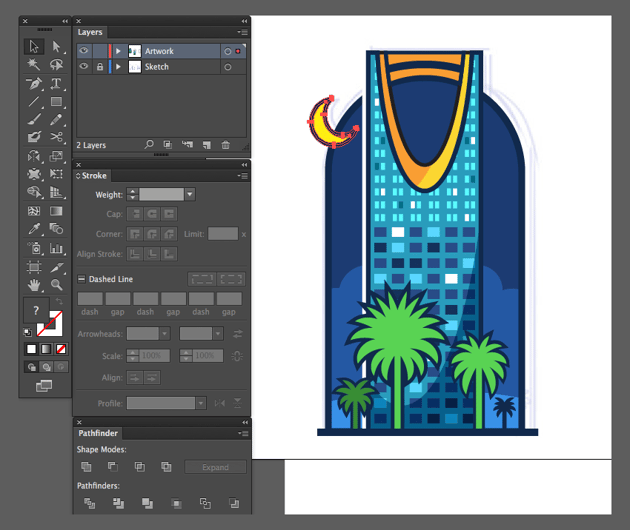Click the Trim pathfinder icon
Screen dimensions: 630x530
tap(118, 503)
